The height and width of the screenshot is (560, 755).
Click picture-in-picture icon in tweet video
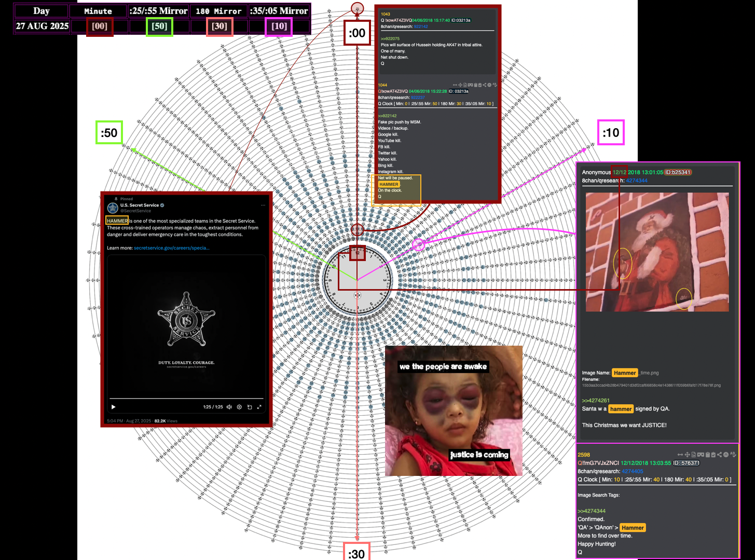pyautogui.click(x=250, y=407)
